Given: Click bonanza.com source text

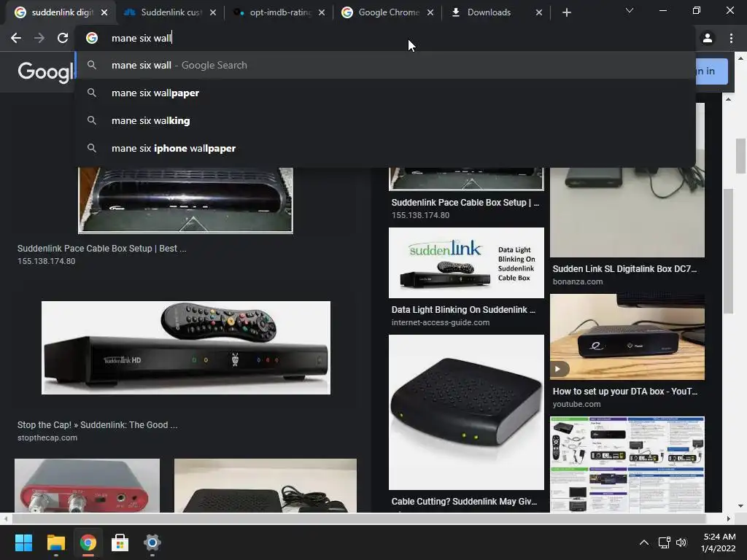Looking at the screenshot, I should (x=578, y=281).
